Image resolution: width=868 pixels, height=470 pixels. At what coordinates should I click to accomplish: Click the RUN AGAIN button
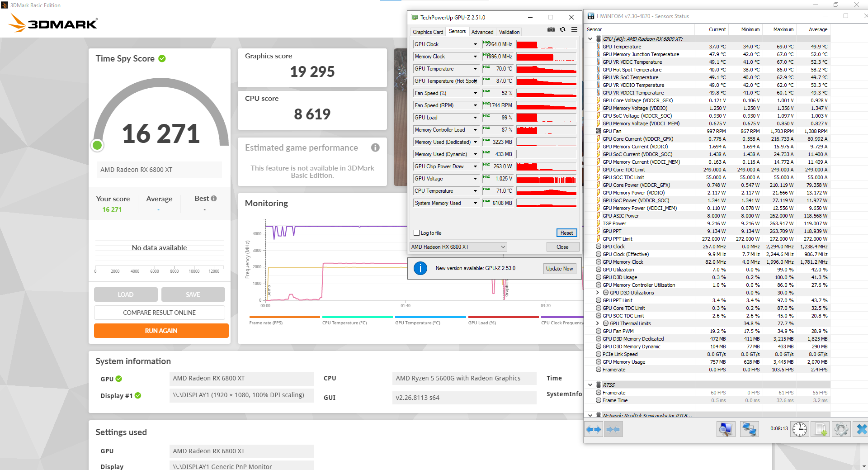click(x=161, y=331)
